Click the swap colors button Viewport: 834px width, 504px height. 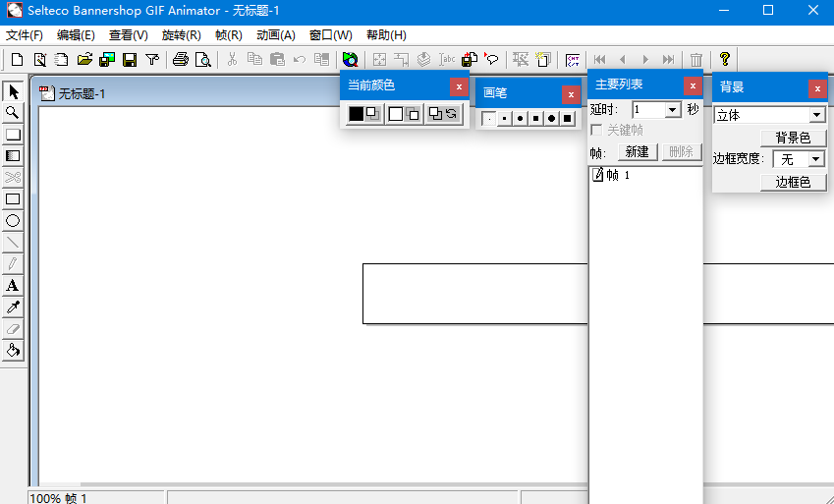click(x=452, y=114)
